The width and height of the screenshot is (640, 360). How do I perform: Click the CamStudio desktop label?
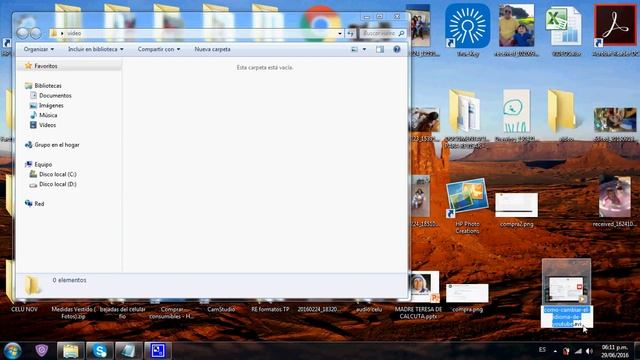point(221,309)
